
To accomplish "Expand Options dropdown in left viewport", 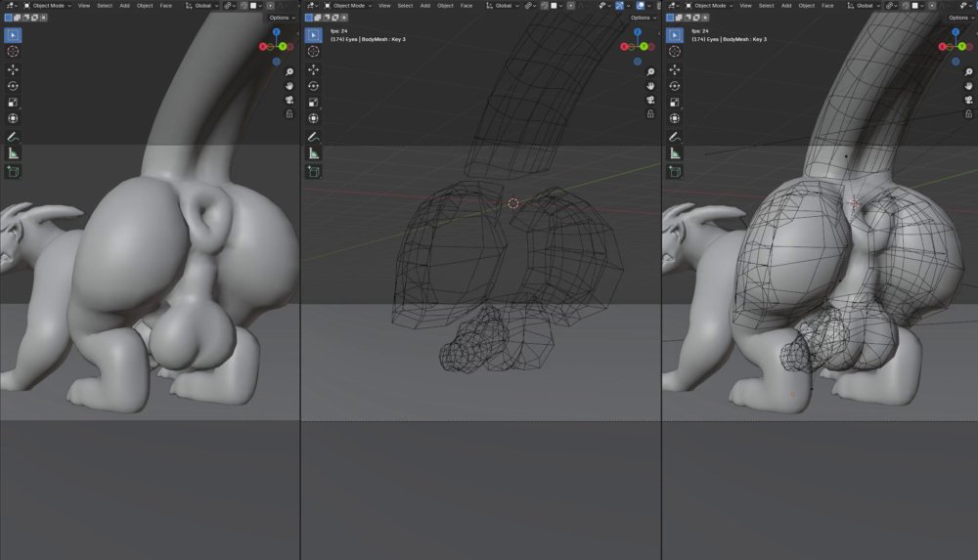I will [x=282, y=18].
